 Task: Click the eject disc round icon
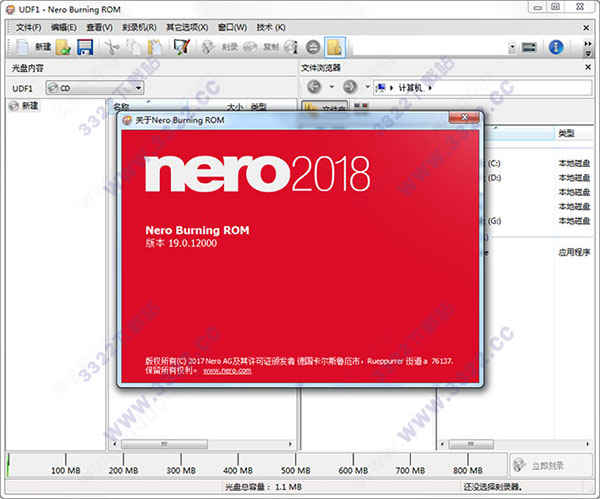click(313, 47)
